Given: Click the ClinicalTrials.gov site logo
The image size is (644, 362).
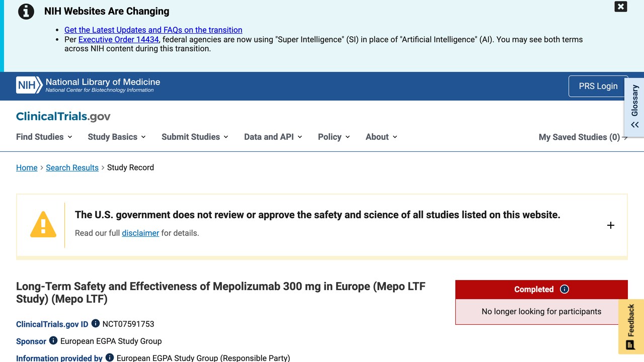Looking at the screenshot, I should pos(63,116).
